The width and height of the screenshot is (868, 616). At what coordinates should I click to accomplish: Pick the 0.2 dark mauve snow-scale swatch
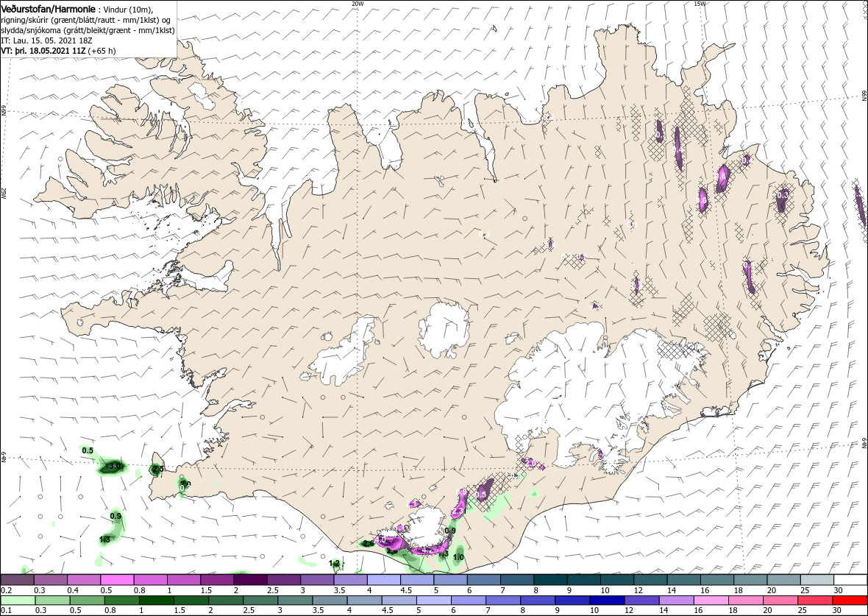(18, 580)
